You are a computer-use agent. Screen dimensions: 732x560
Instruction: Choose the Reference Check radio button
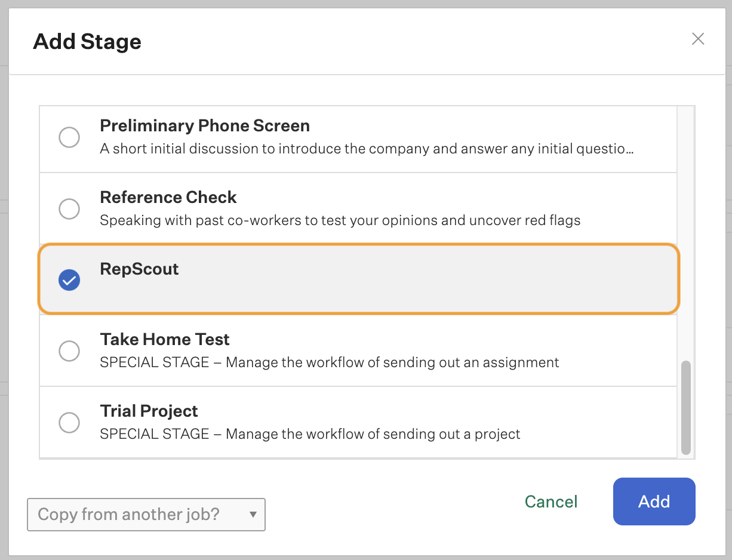pos(69,209)
